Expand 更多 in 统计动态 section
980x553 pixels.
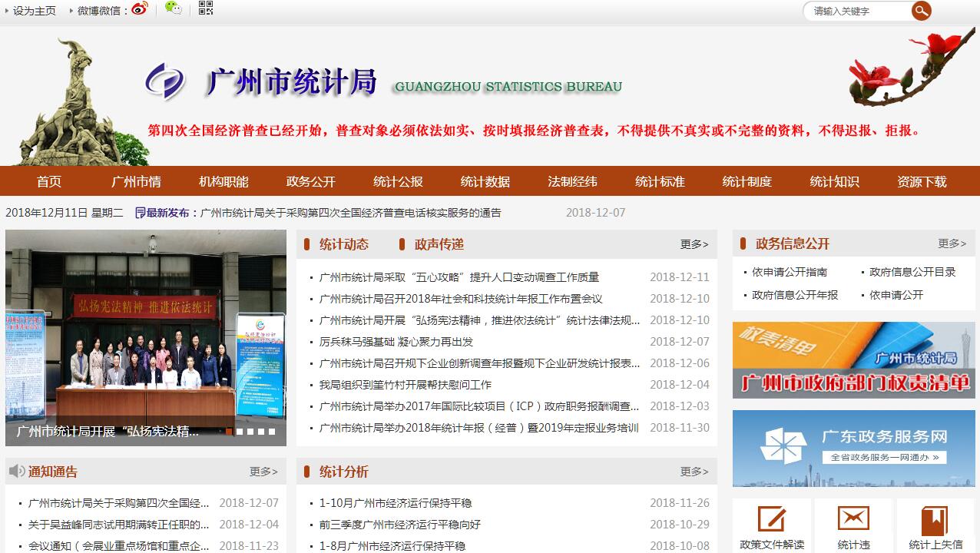694,244
